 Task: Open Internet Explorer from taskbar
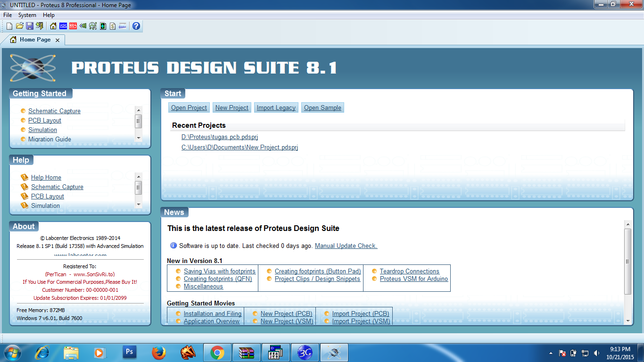click(42, 353)
